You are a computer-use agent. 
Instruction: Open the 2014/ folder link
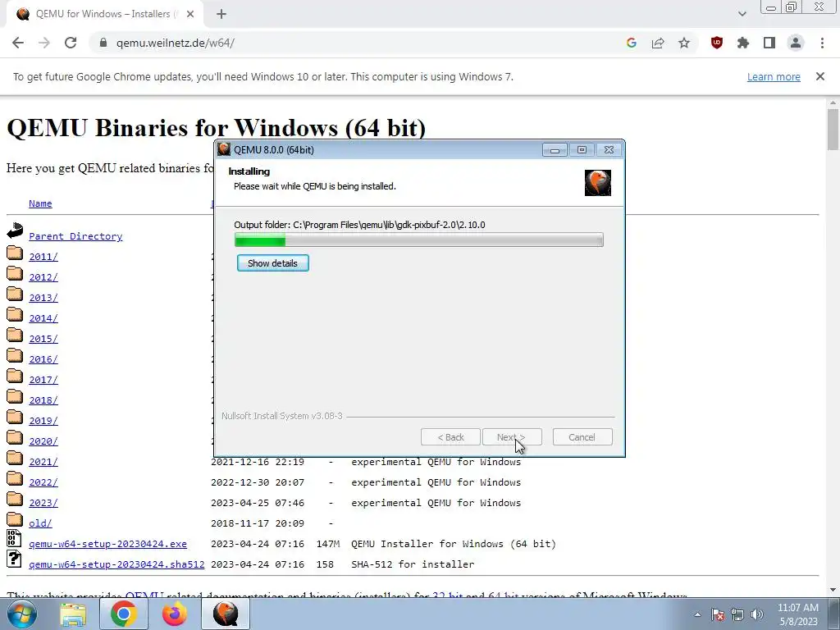point(43,318)
